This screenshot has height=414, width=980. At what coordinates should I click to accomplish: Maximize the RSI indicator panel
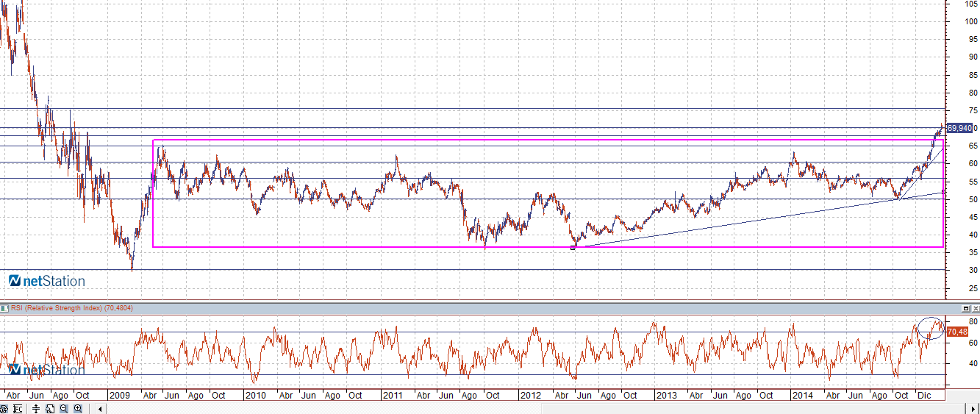[x=965, y=308]
